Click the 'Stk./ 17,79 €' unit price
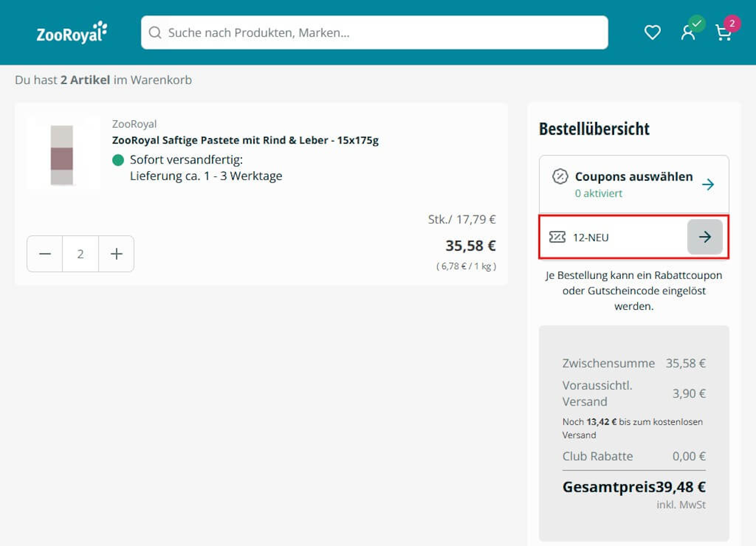This screenshot has width=756, height=546. (x=462, y=220)
